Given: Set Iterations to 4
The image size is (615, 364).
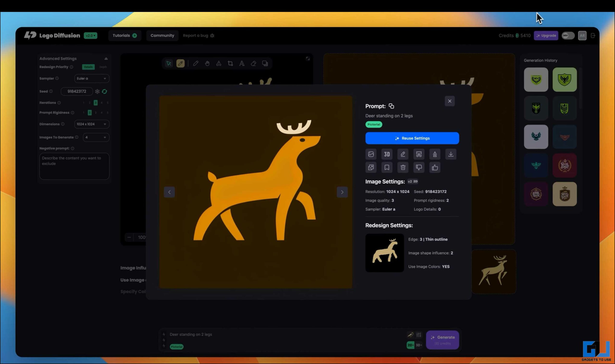Looking at the screenshot, I should point(101,102).
